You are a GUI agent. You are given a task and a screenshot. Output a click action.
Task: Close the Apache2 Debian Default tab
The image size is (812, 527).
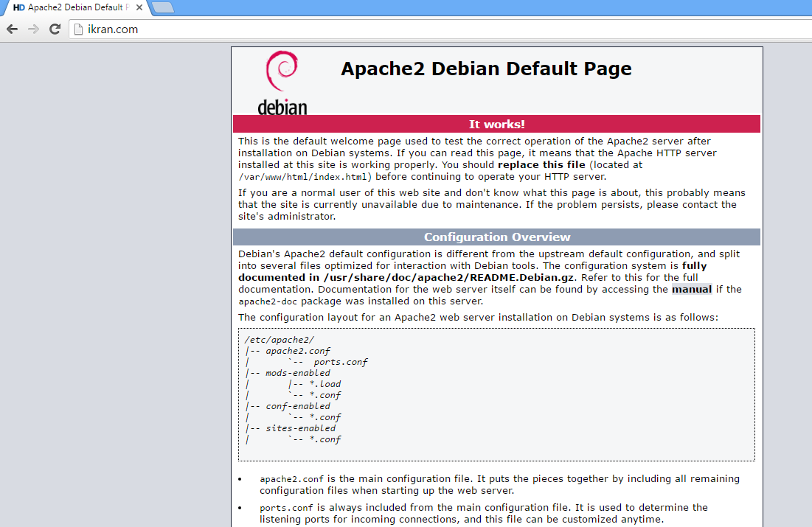pos(139,8)
